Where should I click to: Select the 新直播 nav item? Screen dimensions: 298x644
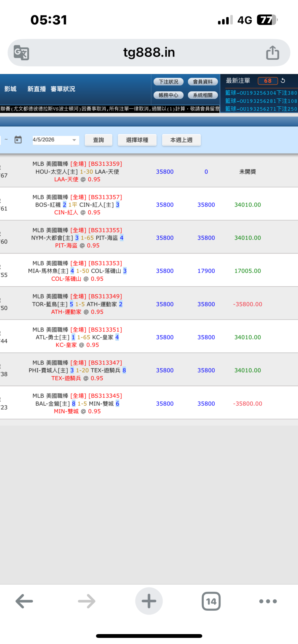37,89
